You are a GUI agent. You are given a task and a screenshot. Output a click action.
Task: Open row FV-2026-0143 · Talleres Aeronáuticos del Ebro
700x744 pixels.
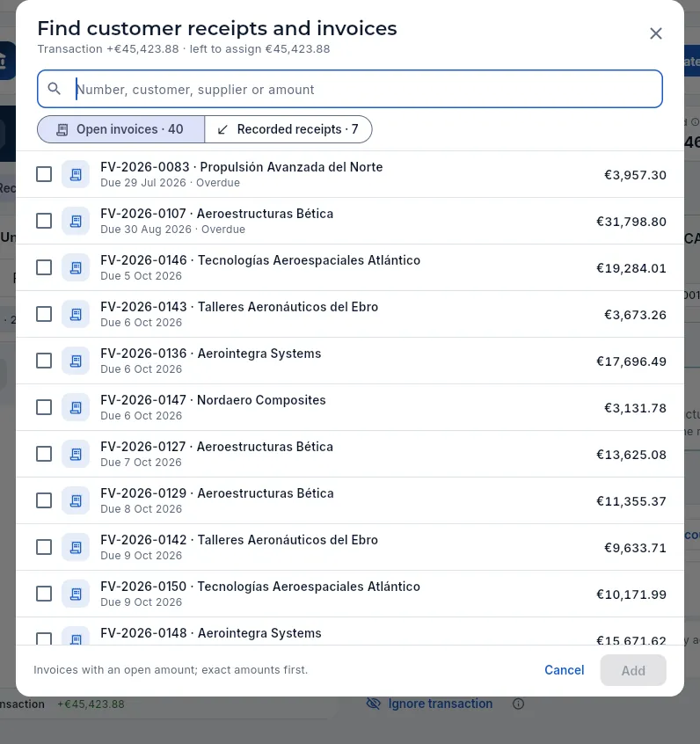tap(350, 314)
